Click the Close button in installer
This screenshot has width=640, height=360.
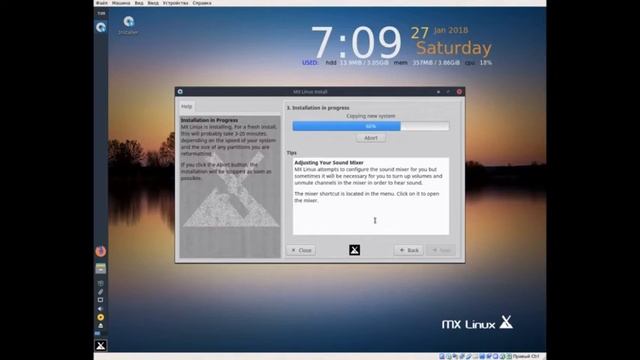coord(301,250)
